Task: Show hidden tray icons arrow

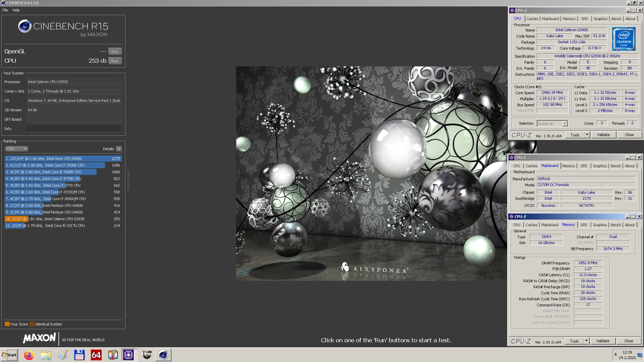Action: pyautogui.click(x=615, y=355)
